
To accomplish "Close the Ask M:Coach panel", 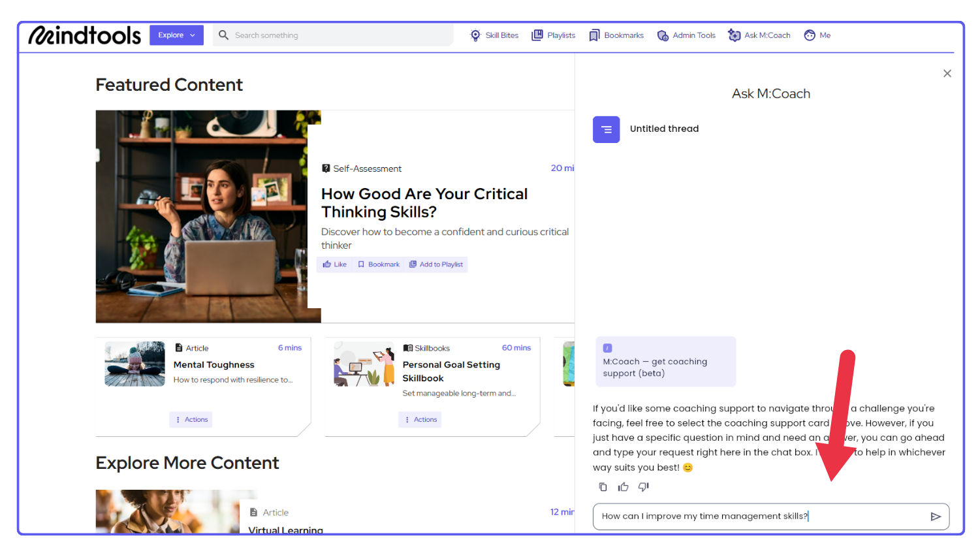I will pyautogui.click(x=947, y=74).
